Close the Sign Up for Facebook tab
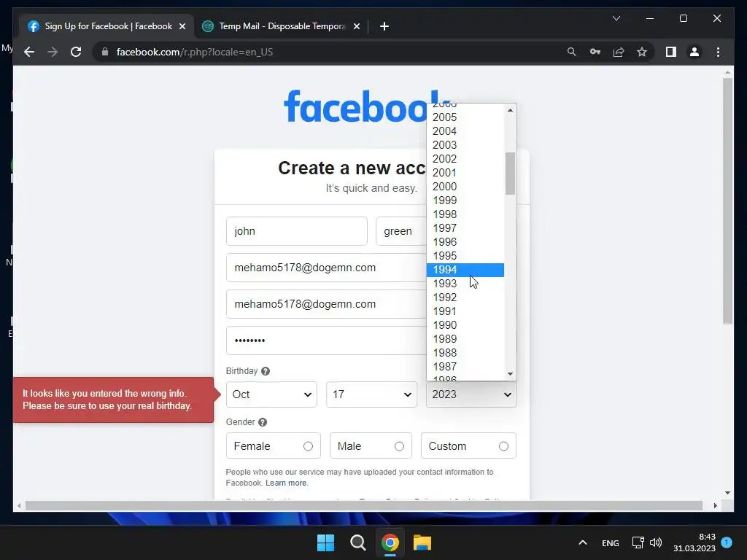 tap(182, 26)
